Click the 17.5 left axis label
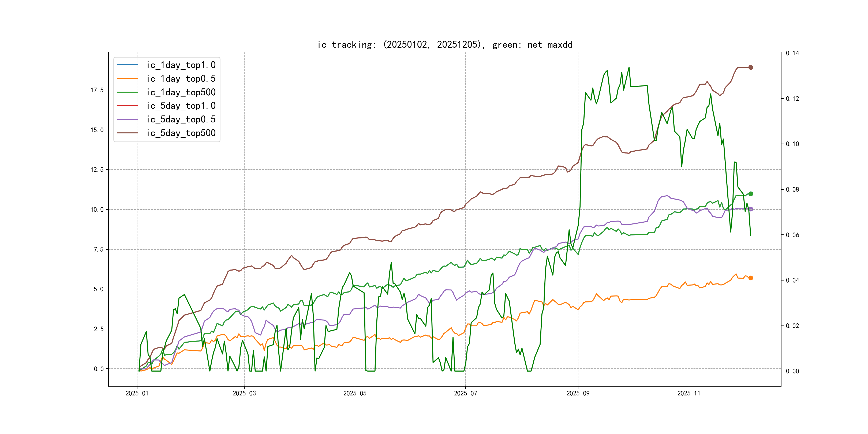The height and width of the screenshot is (434, 868). [x=97, y=90]
